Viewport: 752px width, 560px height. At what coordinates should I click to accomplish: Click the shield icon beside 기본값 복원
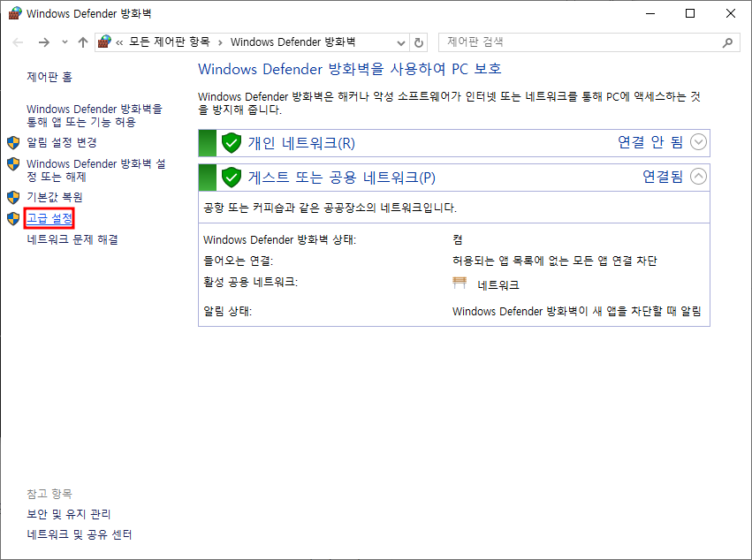point(13,197)
